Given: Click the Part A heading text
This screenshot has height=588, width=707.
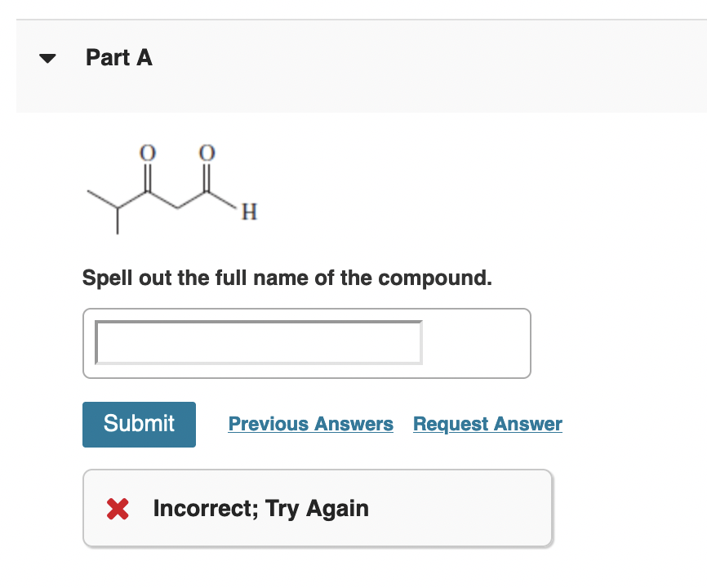Looking at the screenshot, I should [x=118, y=57].
